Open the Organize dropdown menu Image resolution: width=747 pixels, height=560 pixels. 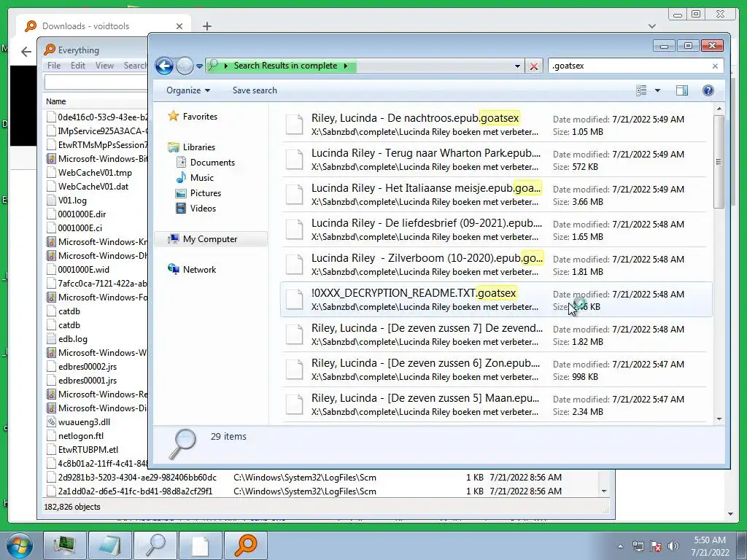188,90
